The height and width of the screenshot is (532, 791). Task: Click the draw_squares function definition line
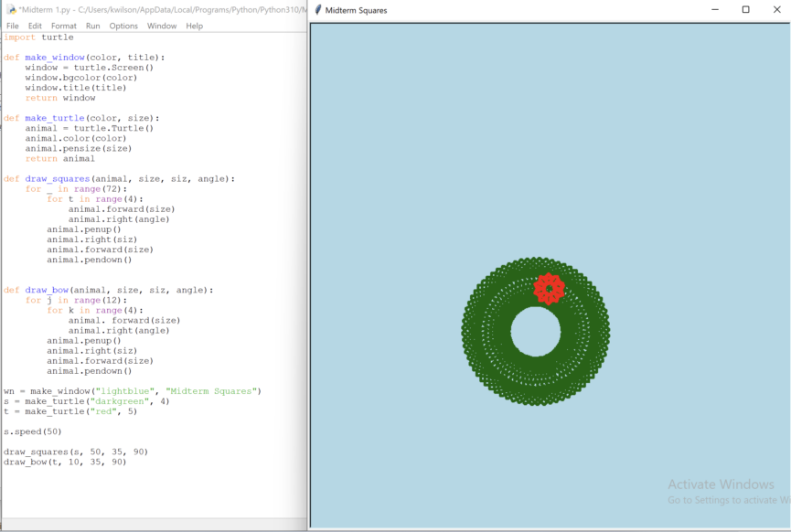55,178
